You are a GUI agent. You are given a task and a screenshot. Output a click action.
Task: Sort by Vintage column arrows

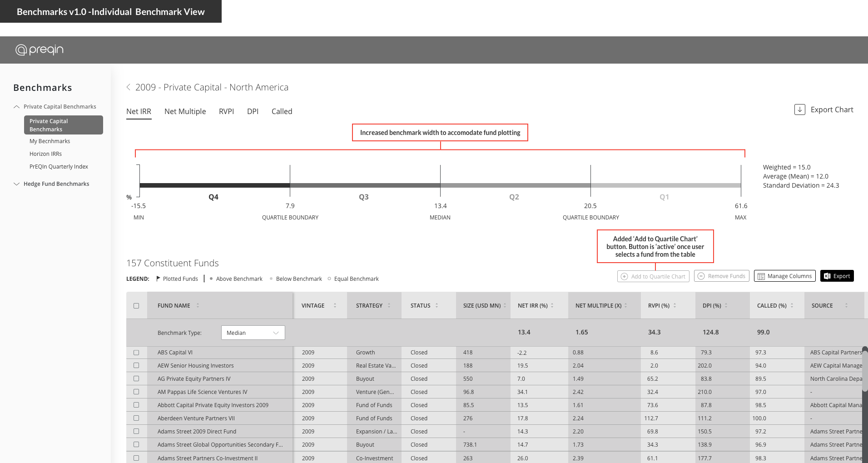[x=335, y=305]
